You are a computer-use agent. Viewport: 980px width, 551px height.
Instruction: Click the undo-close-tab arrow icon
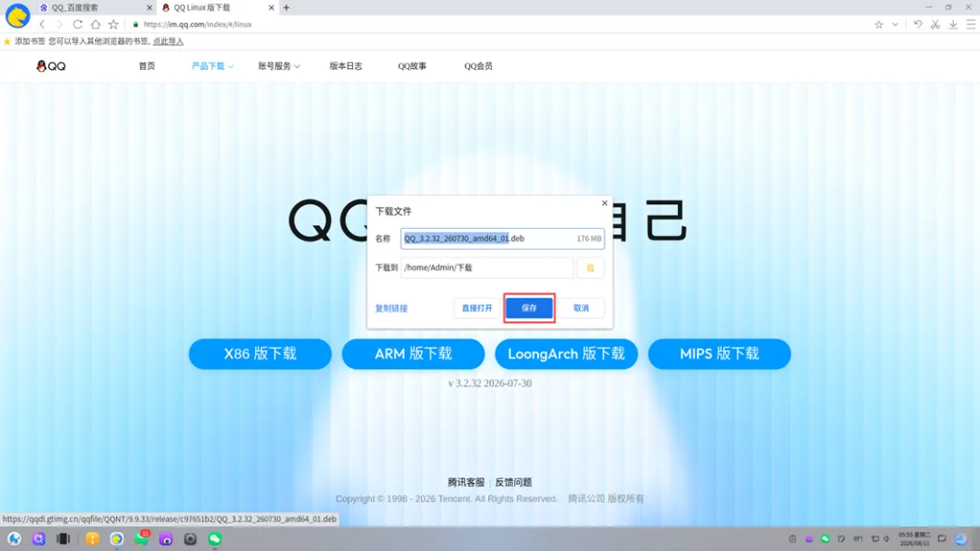[917, 25]
